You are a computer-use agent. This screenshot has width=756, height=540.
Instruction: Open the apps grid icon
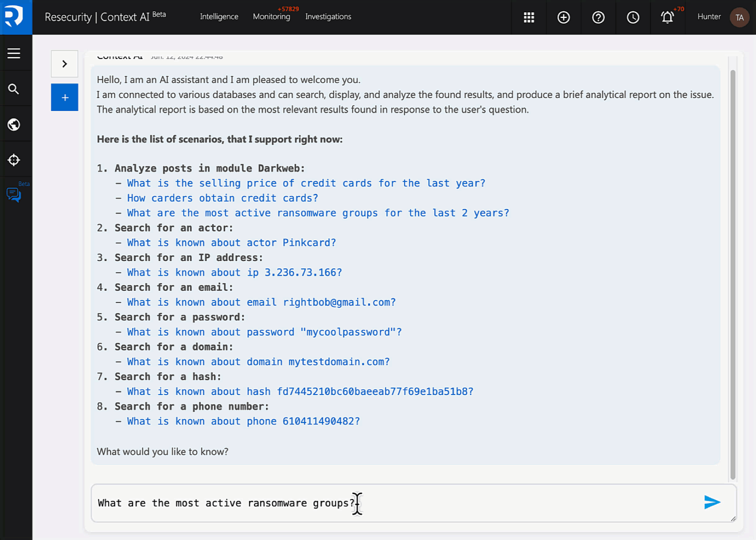(x=529, y=17)
